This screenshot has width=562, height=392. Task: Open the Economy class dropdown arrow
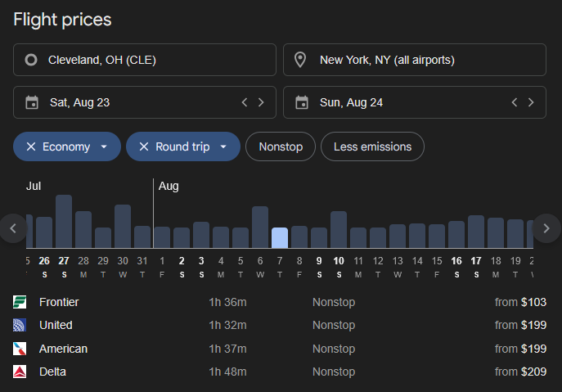[x=104, y=146]
